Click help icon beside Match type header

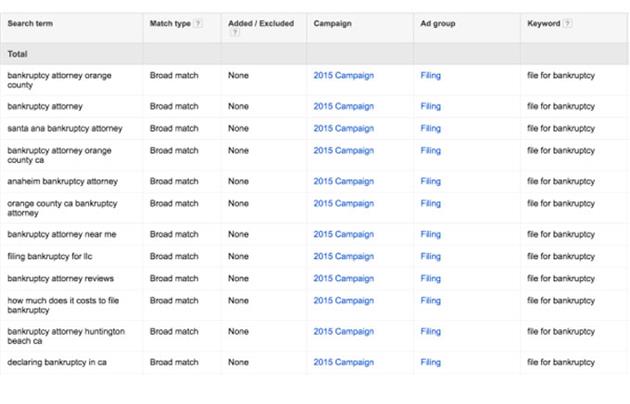(x=198, y=23)
